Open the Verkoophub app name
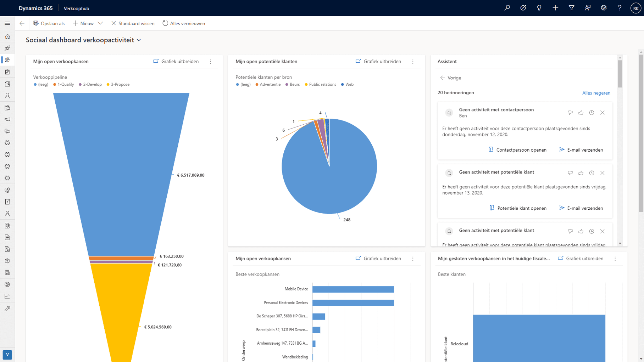The image size is (644, 362). pyautogui.click(x=76, y=8)
